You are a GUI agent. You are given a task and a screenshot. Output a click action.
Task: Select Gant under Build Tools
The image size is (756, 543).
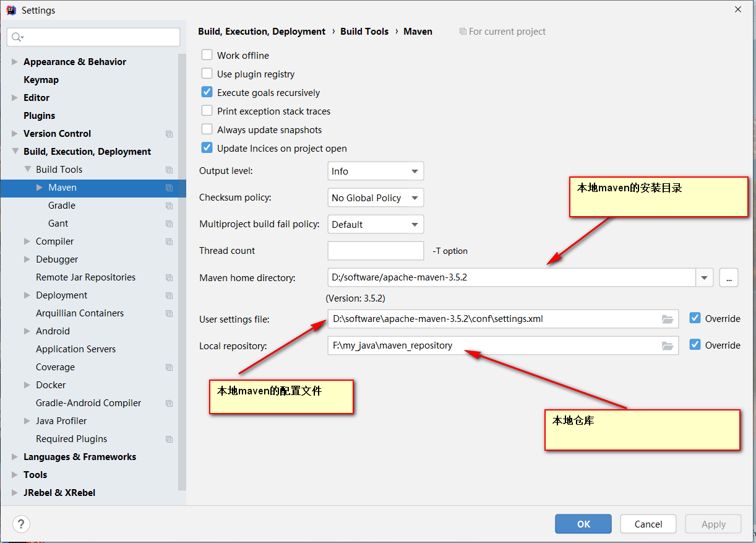click(58, 224)
